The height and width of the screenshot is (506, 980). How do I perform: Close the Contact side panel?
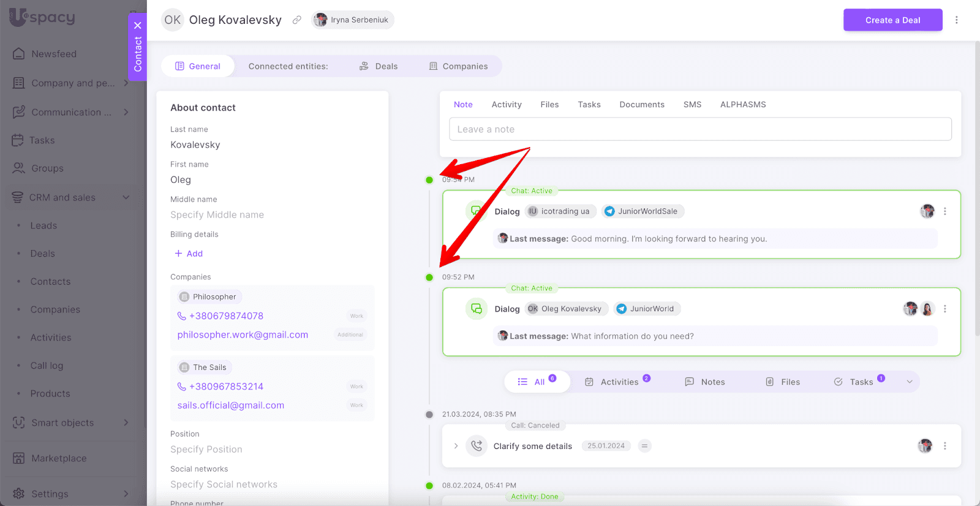tap(138, 26)
